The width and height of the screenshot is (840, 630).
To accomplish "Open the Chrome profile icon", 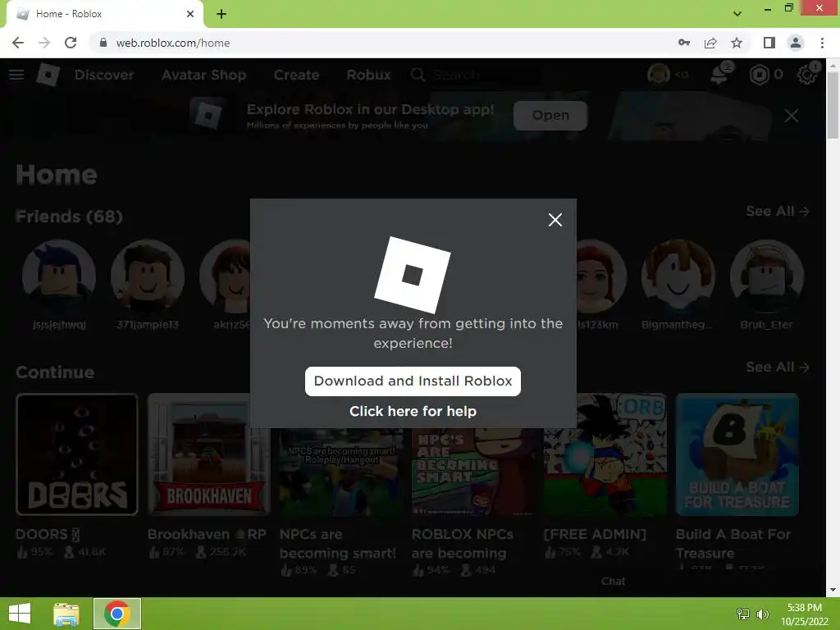I will coord(796,43).
